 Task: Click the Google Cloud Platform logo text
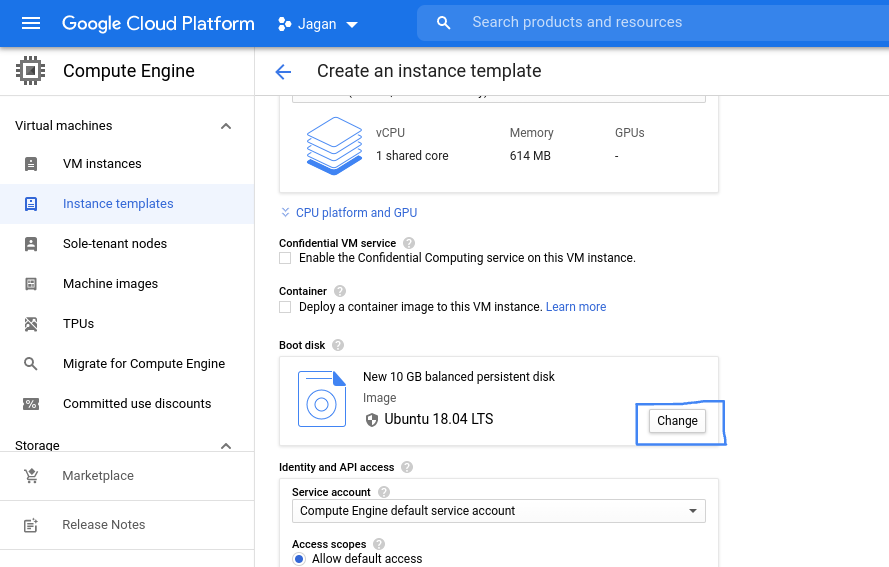coord(158,23)
